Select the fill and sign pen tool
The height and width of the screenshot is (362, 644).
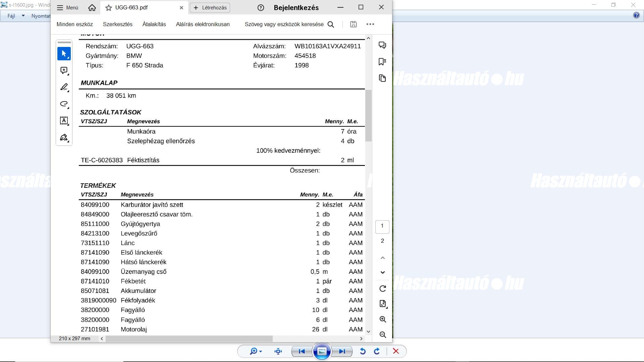click(64, 137)
